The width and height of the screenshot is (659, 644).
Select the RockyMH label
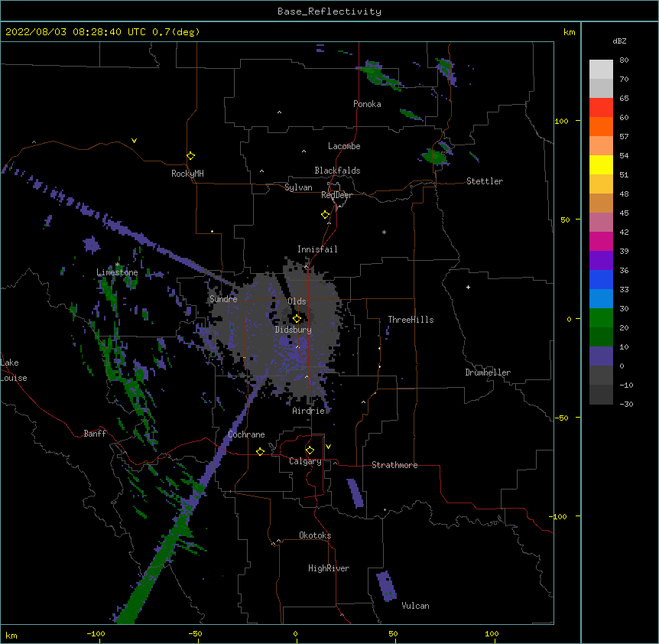[187, 174]
